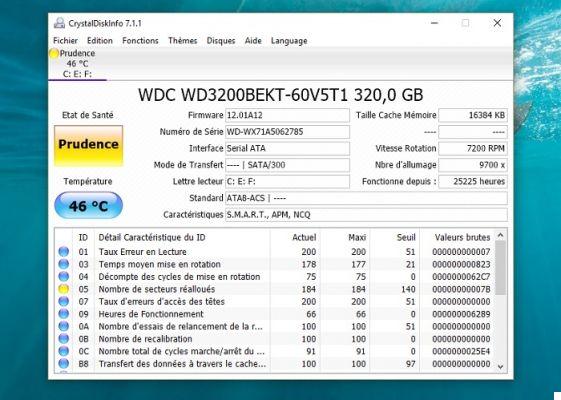
Task: Select the Nombre de recalibration row
Action: [275, 338]
